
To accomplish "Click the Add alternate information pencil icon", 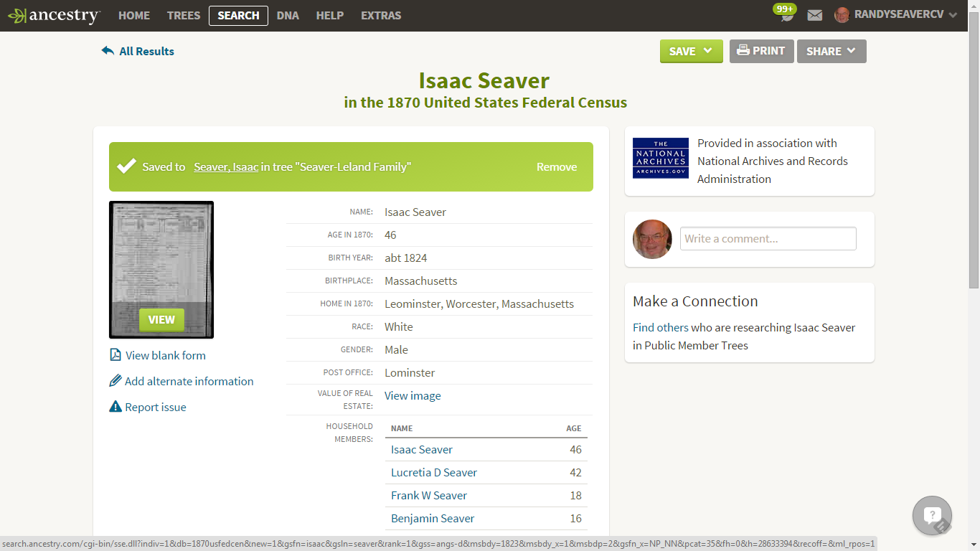I will click(116, 381).
